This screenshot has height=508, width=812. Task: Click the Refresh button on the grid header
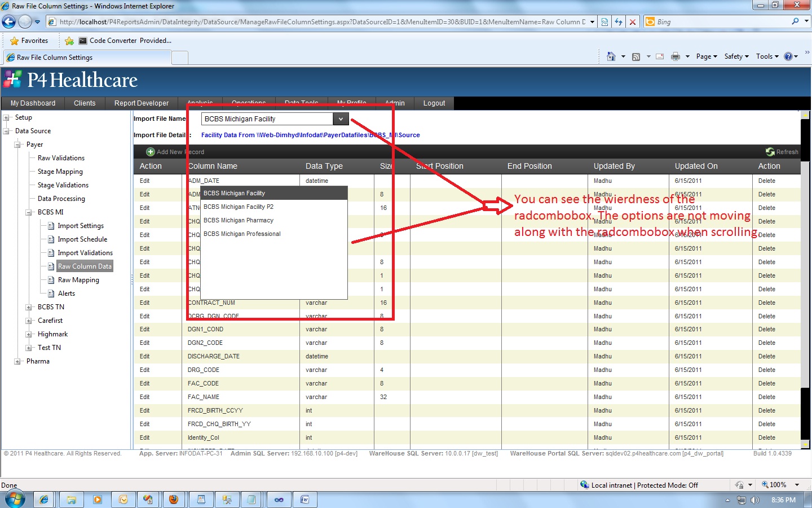point(782,152)
